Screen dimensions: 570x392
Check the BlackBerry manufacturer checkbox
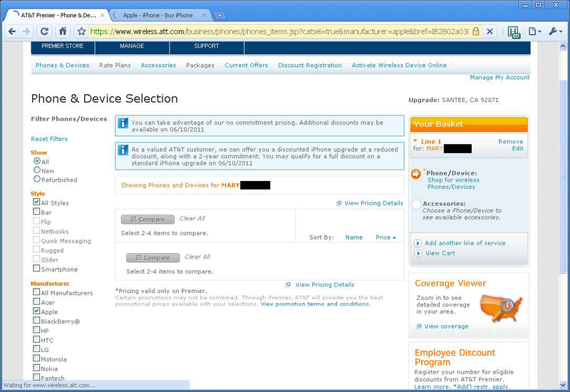[x=36, y=320]
